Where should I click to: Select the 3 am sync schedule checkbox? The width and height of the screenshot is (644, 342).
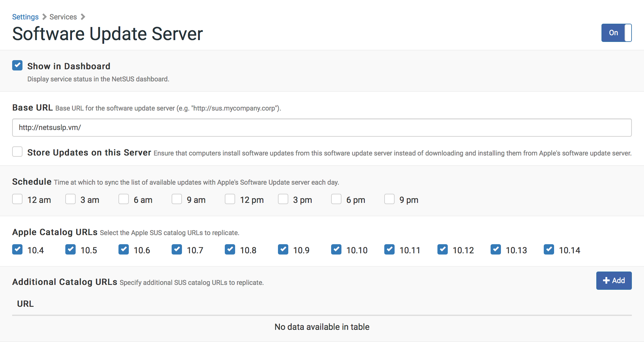70,199
